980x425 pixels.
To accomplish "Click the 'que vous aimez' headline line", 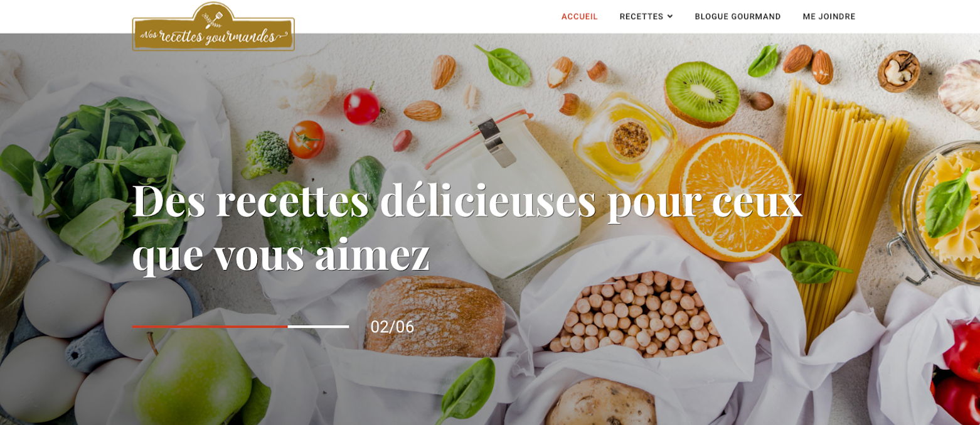I will coord(280,254).
